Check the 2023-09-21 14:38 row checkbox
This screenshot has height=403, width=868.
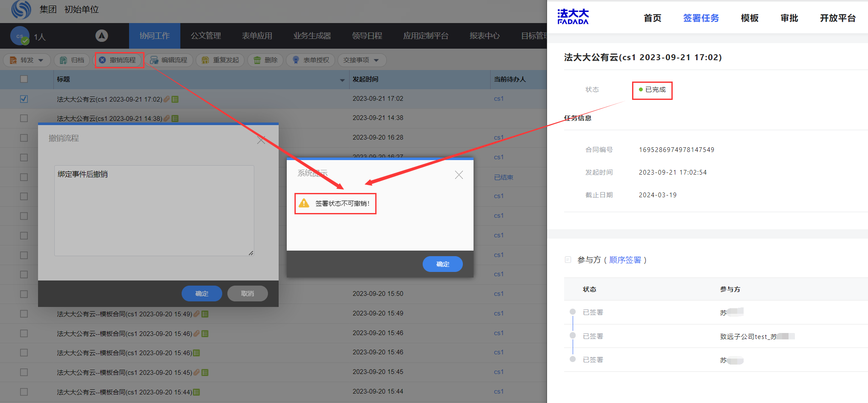[24, 118]
